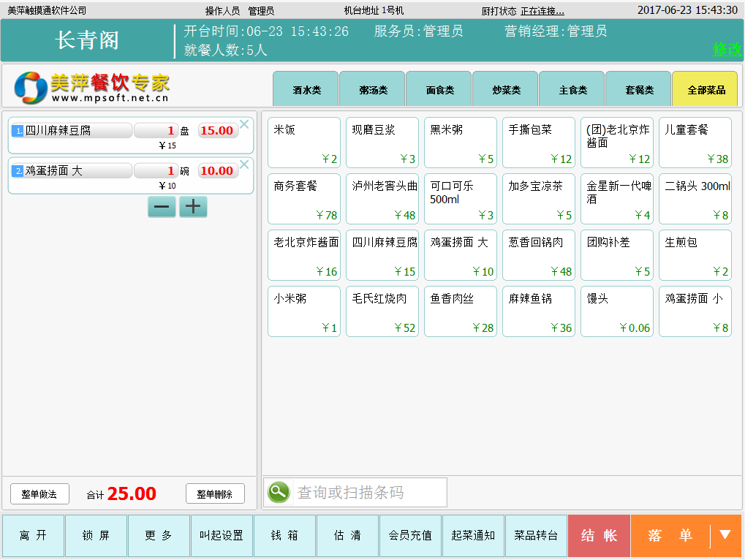Select the 全部菜品 tab
Screen dimensions: 745x560
pos(705,90)
